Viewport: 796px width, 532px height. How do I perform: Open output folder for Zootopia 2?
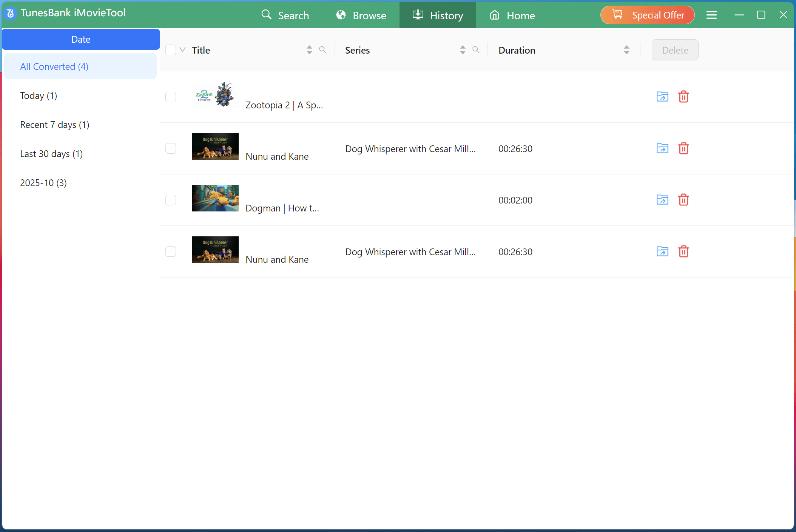coord(662,97)
